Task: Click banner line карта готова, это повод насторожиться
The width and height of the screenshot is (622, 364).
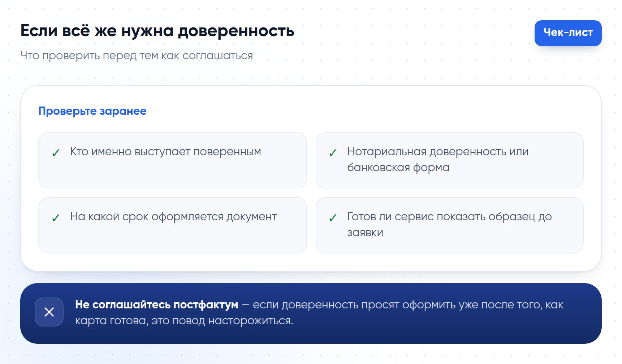Action: (x=184, y=321)
